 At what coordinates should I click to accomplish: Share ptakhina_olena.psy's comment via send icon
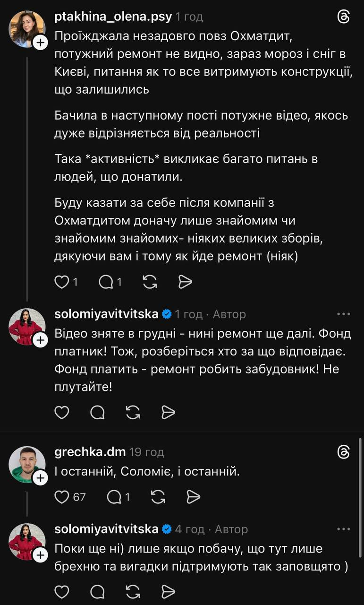(185, 282)
